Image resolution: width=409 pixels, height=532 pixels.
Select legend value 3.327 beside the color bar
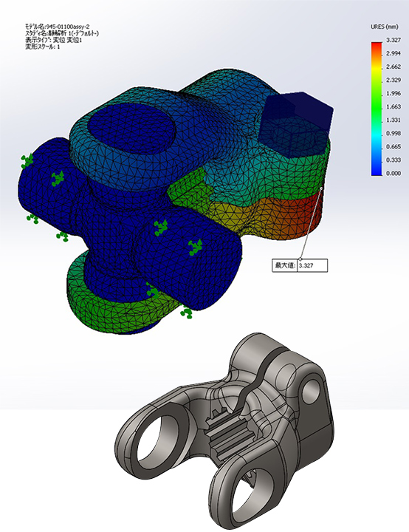pyautogui.click(x=393, y=40)
